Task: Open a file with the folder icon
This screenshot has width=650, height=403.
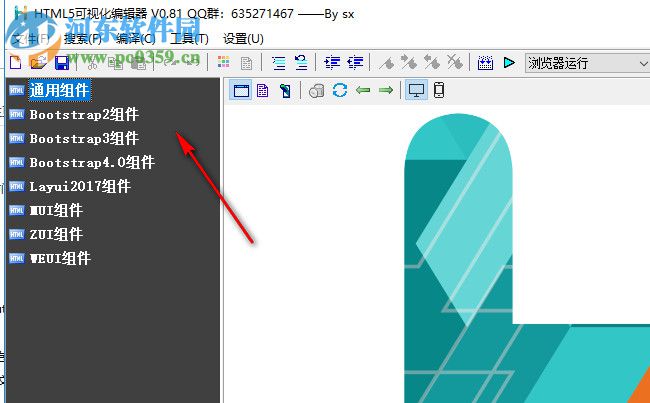Action: [x=39, y=63]
